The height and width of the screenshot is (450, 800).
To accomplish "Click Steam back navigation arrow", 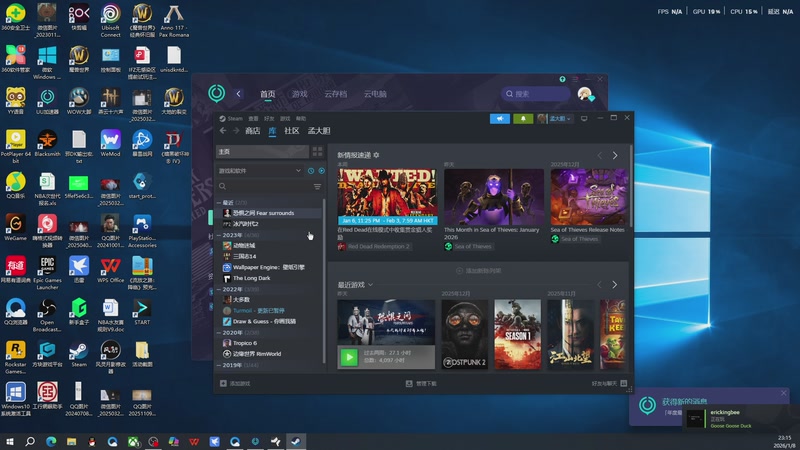I will coord(223,131).
